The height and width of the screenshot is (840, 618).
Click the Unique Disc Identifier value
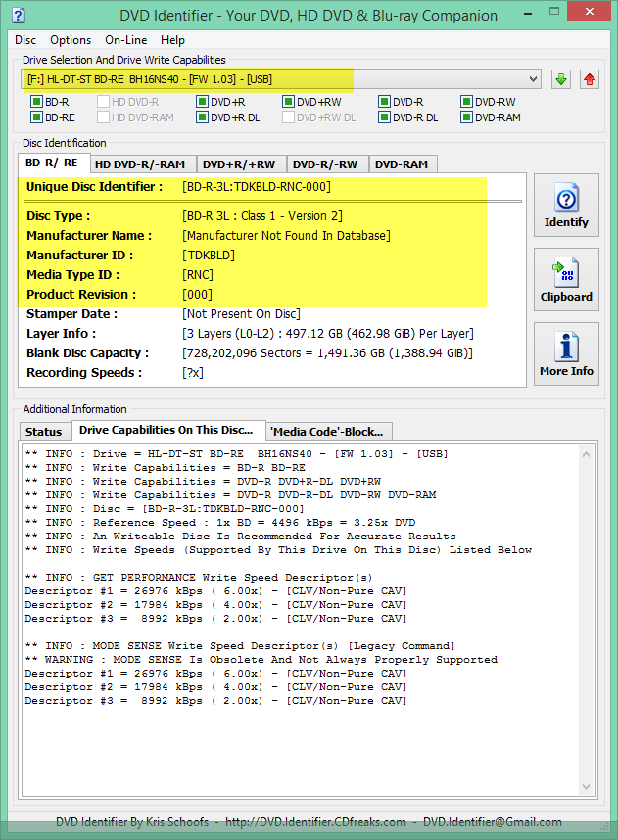[x=257, y=187]
